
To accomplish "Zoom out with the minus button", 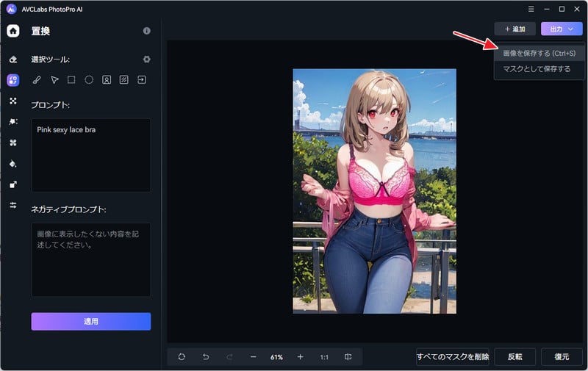I will [253, 357].
